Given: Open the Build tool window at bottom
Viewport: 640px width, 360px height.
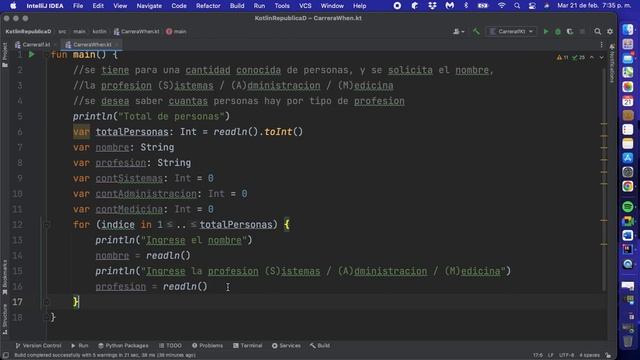Looking at the screenshot, I should tap(320, 346).
